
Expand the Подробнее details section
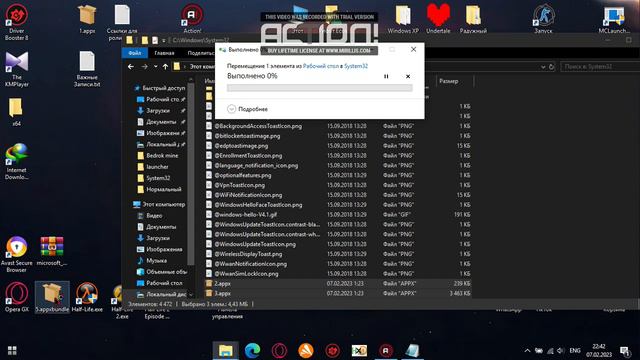247,109
